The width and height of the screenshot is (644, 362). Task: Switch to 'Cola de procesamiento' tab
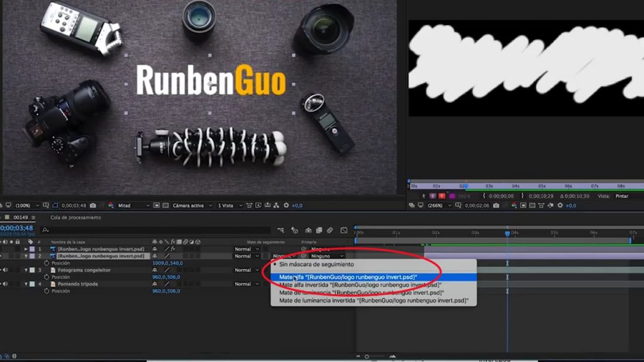[x=75, y=217]
